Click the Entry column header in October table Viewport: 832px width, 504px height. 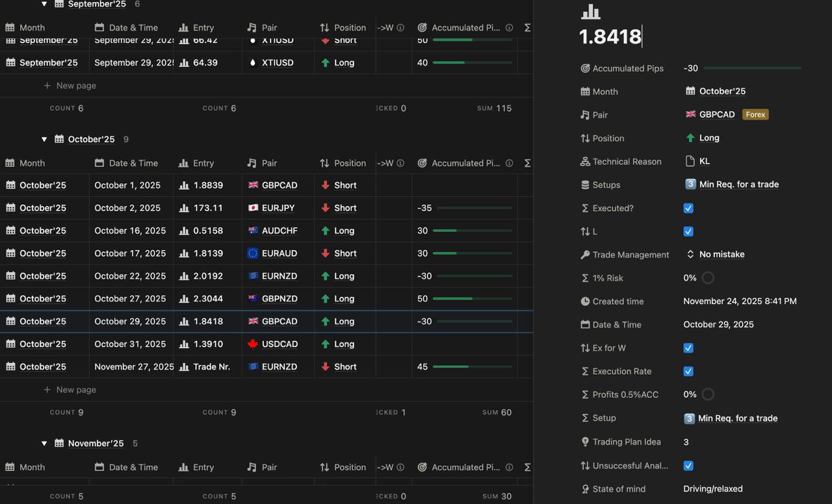[203, 163]
